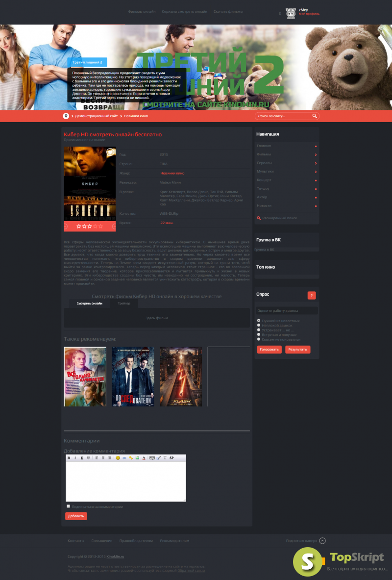The height and width of the screenshot is (580, 392).
Task: Insert protected link via yellow key icon
Action: coord(131,458)
